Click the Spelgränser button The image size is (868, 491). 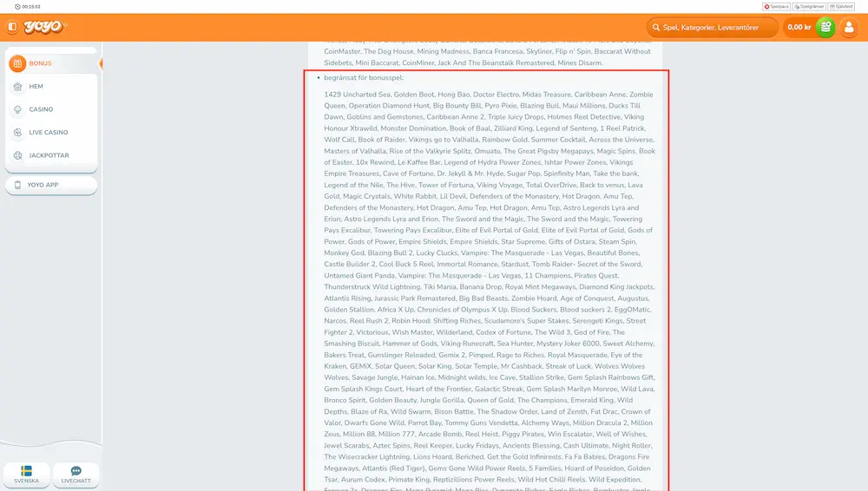[809, 7]
